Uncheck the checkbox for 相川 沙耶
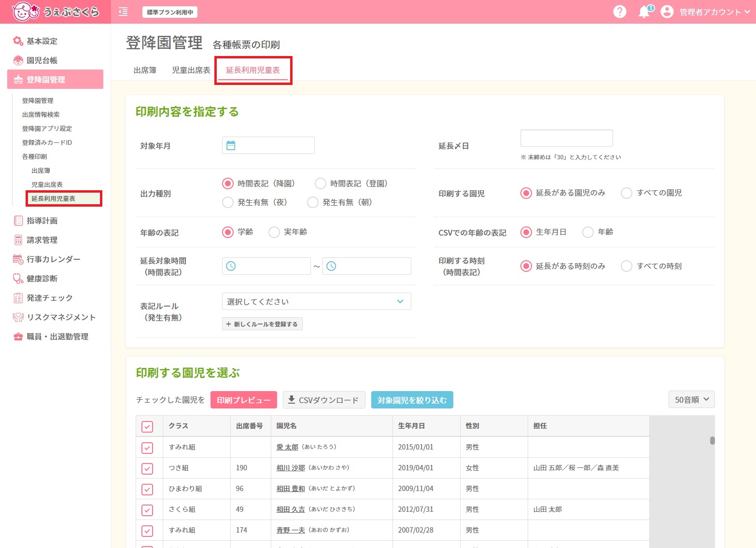 coord(147,468)
